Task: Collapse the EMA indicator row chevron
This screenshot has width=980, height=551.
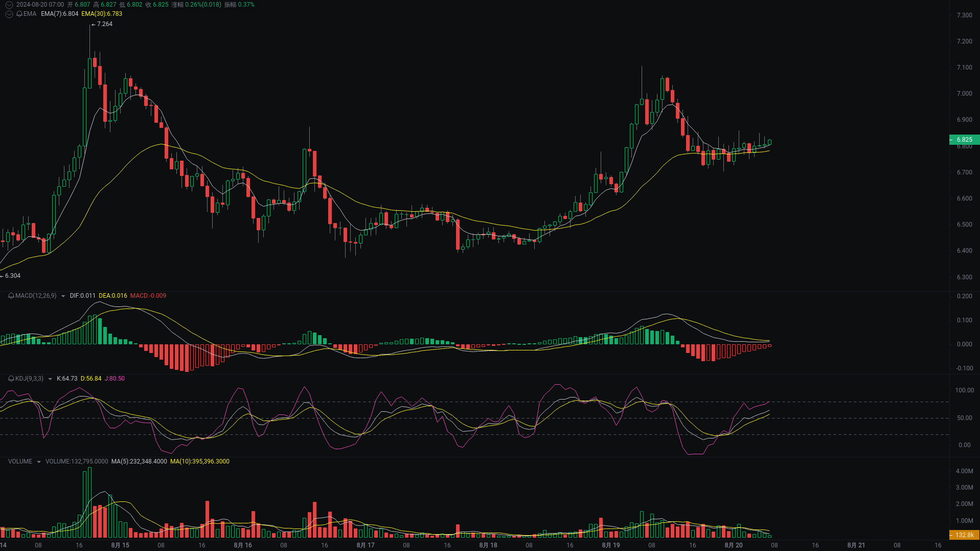Action: click(9, 14)
